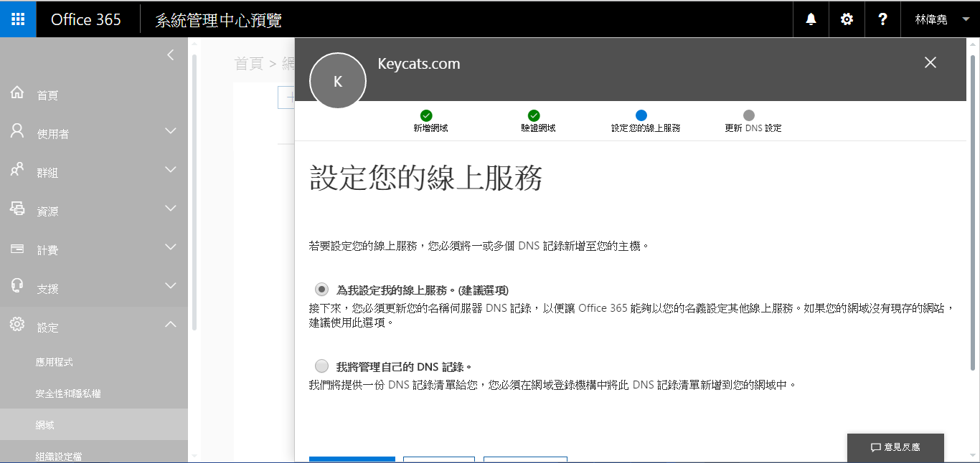Expand the 計費 menu chevron
The height and width of the screenshot is (463, 980).
(x=170, y=247)
